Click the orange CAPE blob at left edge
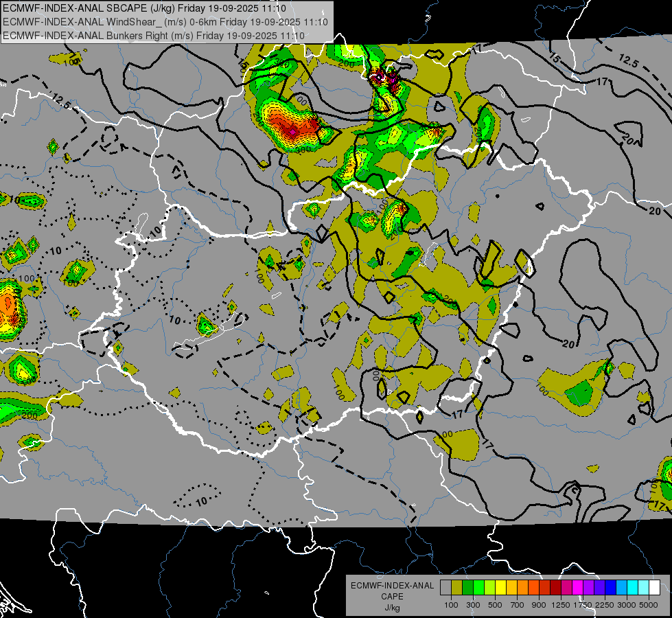The width and height of the screenshot is (672, 618). coord(8,310)
